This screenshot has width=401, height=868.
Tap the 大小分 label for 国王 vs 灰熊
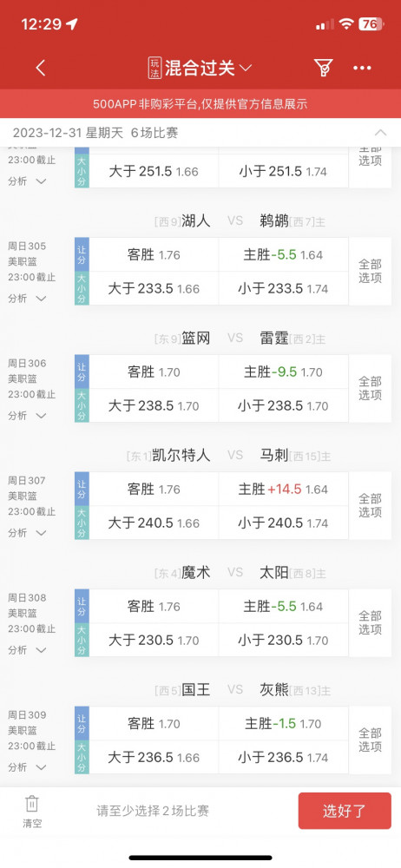(82, 757)
